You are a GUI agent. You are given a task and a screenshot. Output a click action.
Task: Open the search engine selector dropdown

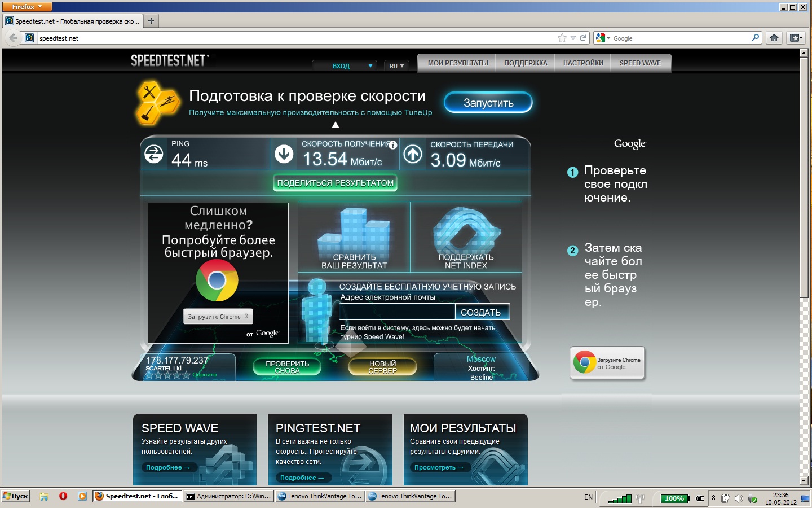[603, 38]
